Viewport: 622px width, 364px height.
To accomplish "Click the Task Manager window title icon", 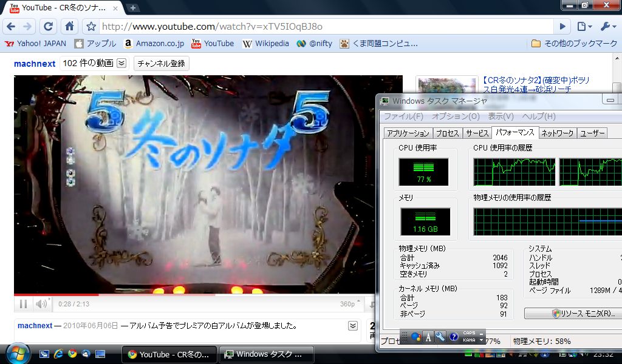I will (x=384, y=101).
